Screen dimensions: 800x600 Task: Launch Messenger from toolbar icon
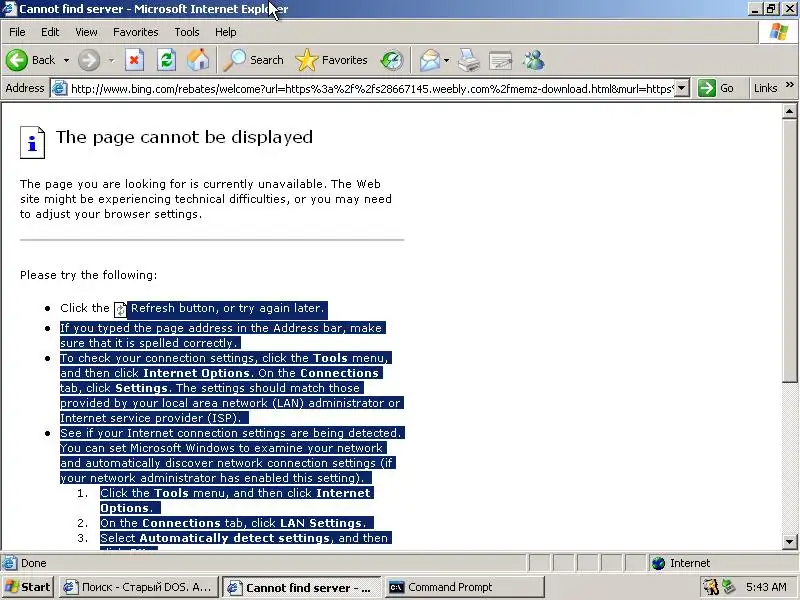tap(534, 60)
